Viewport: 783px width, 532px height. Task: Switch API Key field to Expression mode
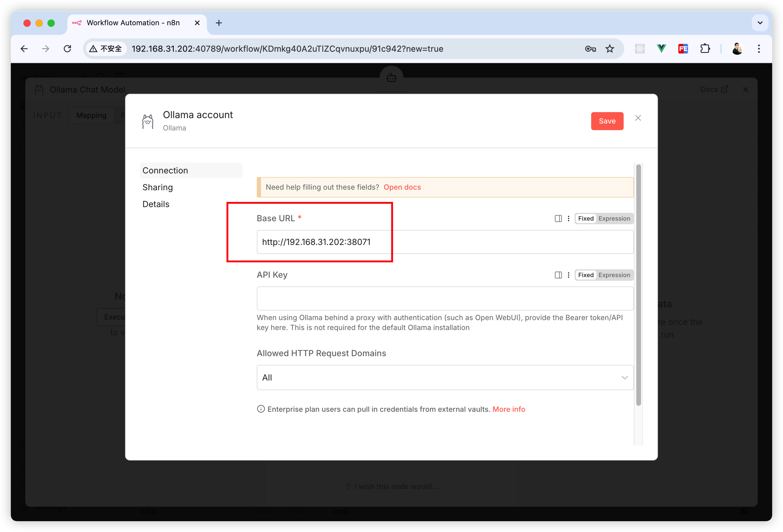(x=614, y=275)
